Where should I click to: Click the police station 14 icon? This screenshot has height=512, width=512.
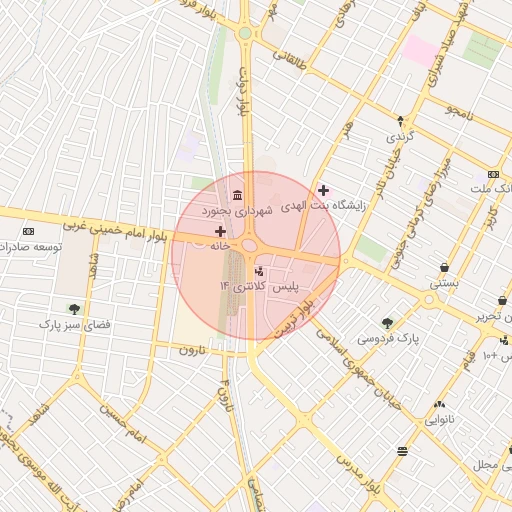(x=259, y=272)
